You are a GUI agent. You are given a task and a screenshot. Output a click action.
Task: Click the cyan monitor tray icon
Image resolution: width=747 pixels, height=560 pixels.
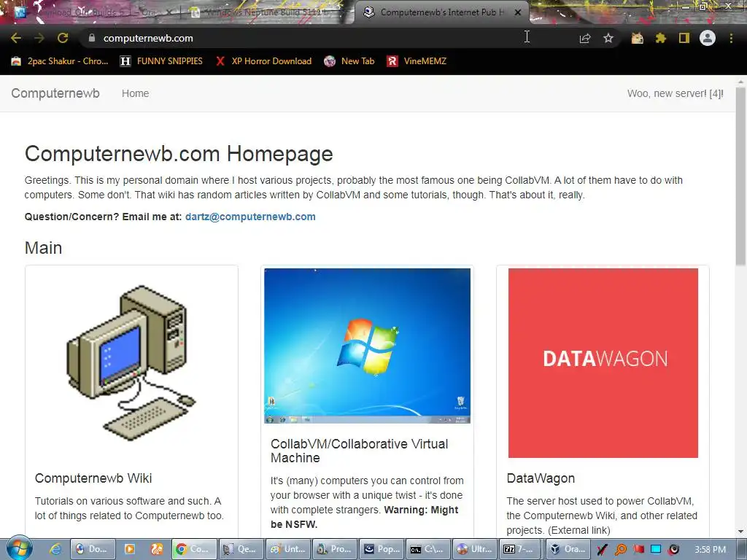tap(656, 550)
